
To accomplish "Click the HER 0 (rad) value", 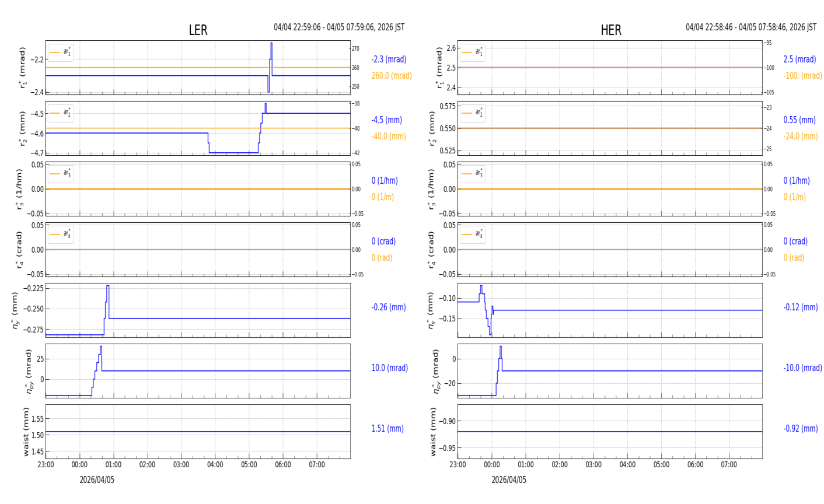I will tap(794, 258).
